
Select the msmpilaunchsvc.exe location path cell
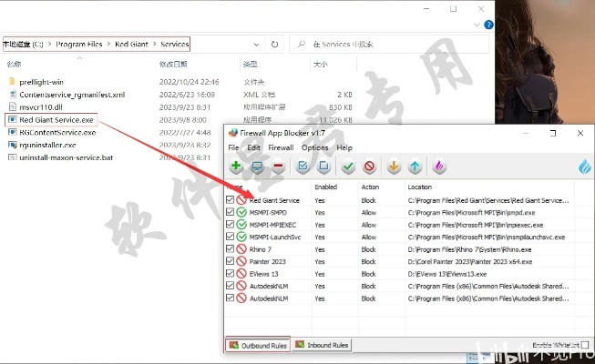coord(486,238)
